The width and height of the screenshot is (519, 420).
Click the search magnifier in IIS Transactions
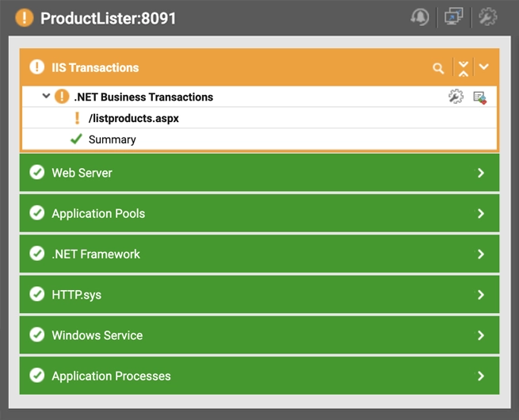438,68
